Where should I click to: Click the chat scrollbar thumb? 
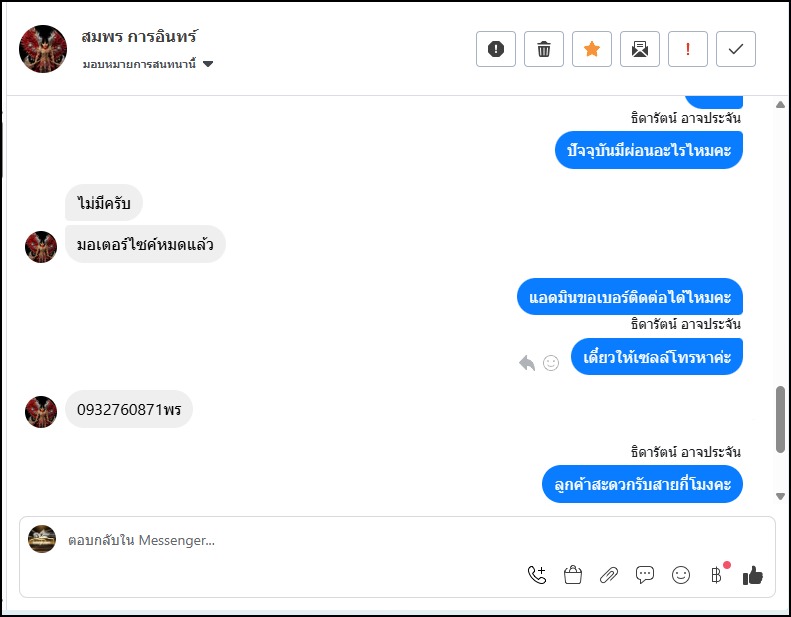(780, 420)
